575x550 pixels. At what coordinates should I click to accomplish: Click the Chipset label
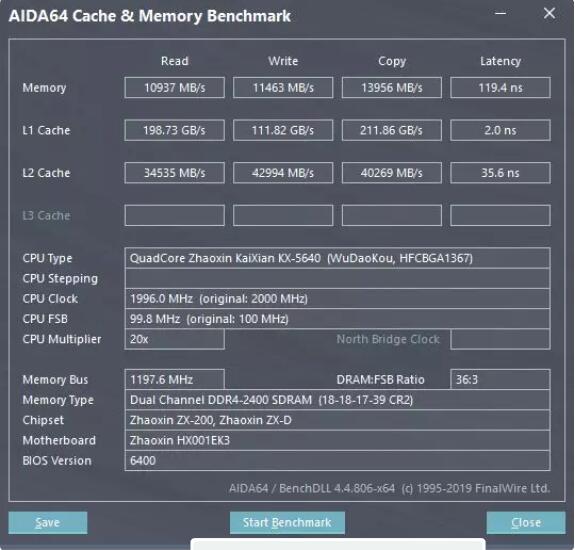[43, 420]
